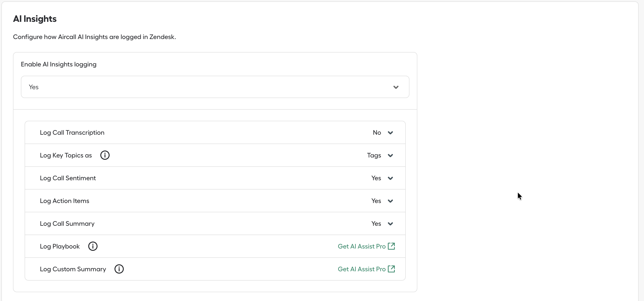Open the Log Call Sentiment Yes dropdown

coord(382,178)
